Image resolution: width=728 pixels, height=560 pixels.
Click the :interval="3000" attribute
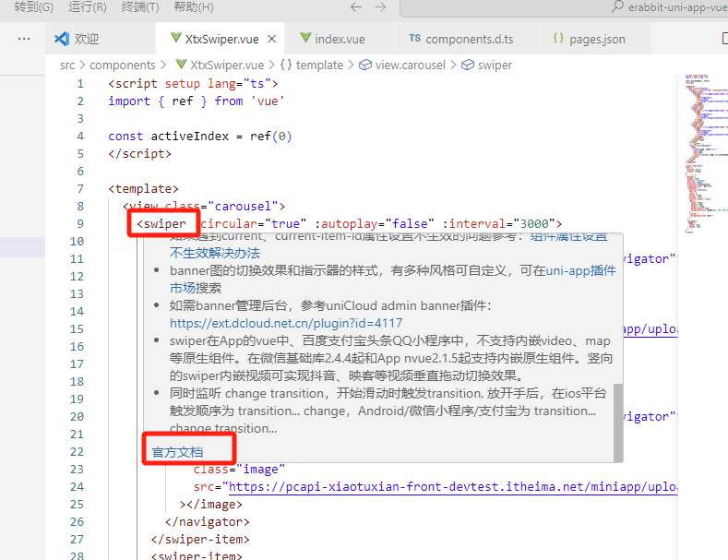pos(498,224)
